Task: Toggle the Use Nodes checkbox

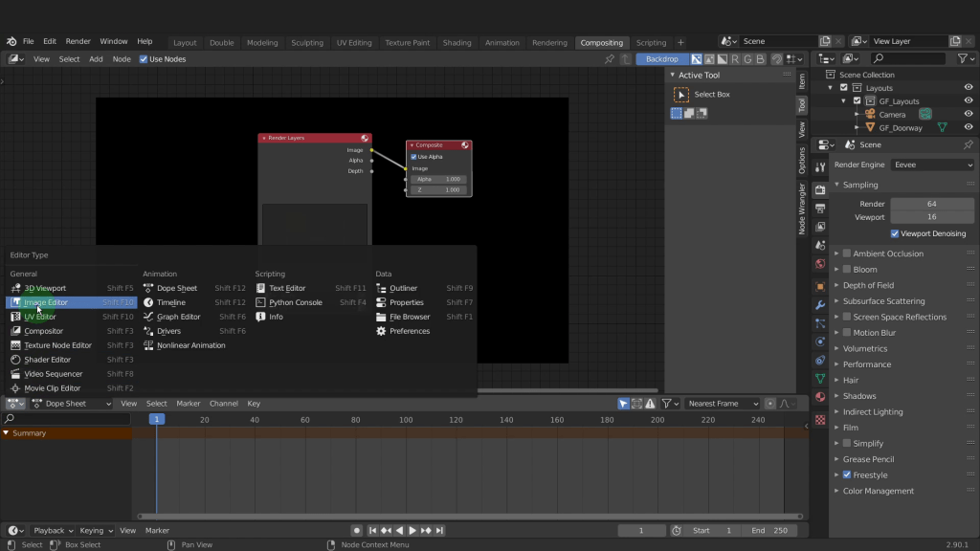Action: [144, 59]
